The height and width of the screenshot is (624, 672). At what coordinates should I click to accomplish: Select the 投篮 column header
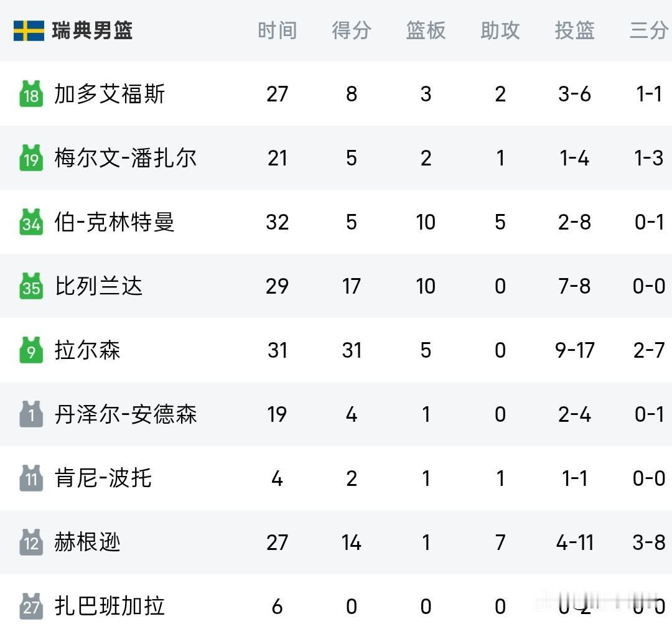(x=575, y=30)
